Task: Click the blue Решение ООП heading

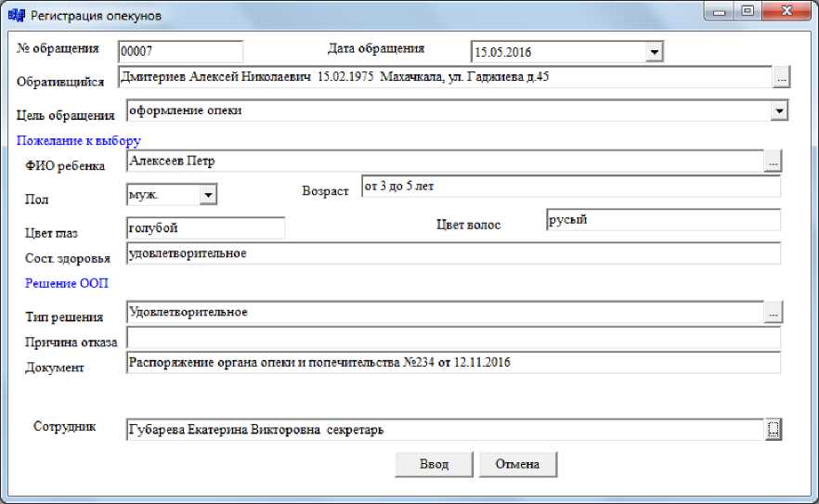Action: point(67,283)
